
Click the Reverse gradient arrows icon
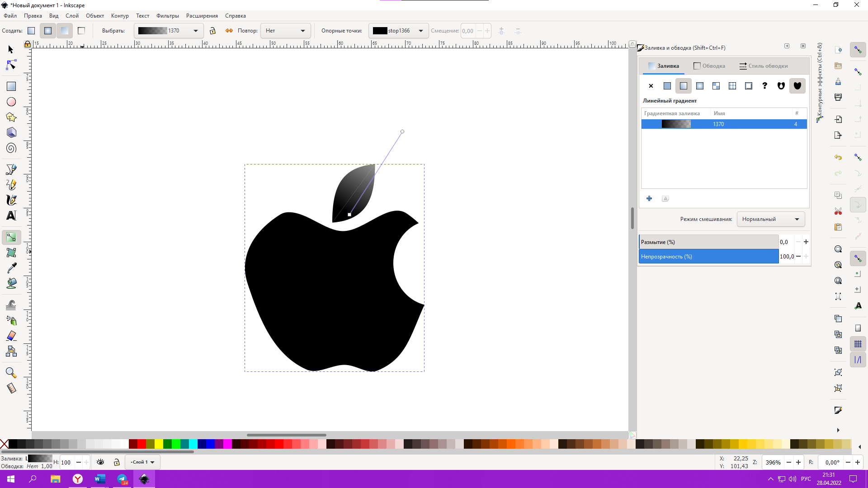[x=229, y=31]
